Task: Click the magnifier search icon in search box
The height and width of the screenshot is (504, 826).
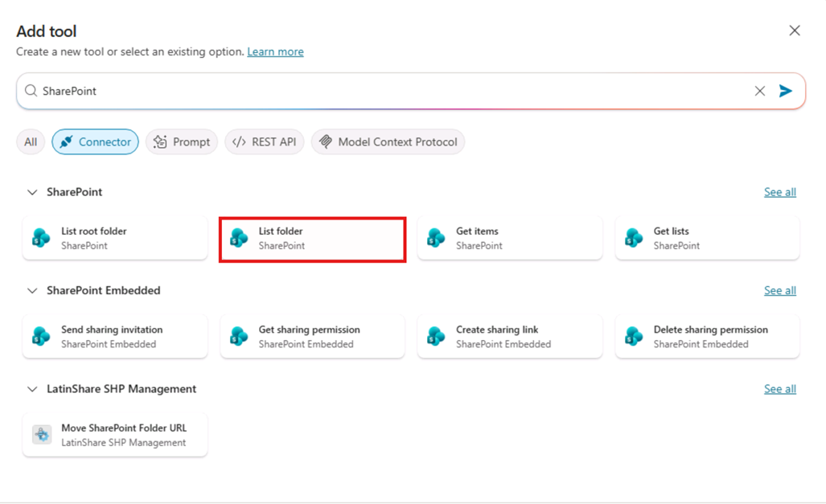Action: pos(31,91)
